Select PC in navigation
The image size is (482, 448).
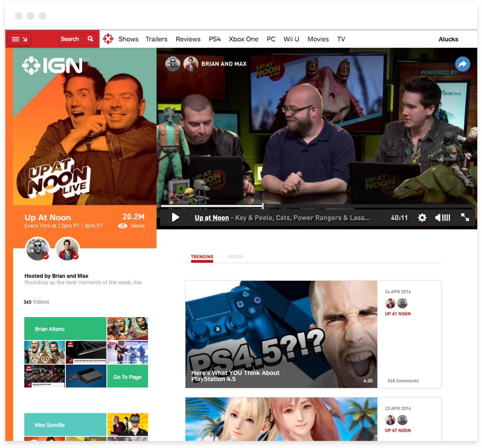point(271,39)
